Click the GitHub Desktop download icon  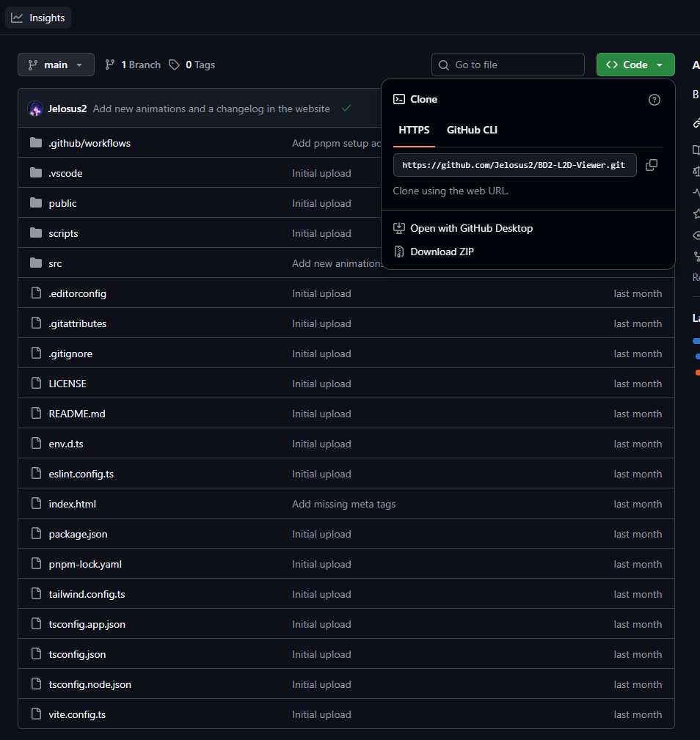coord(399,228)
